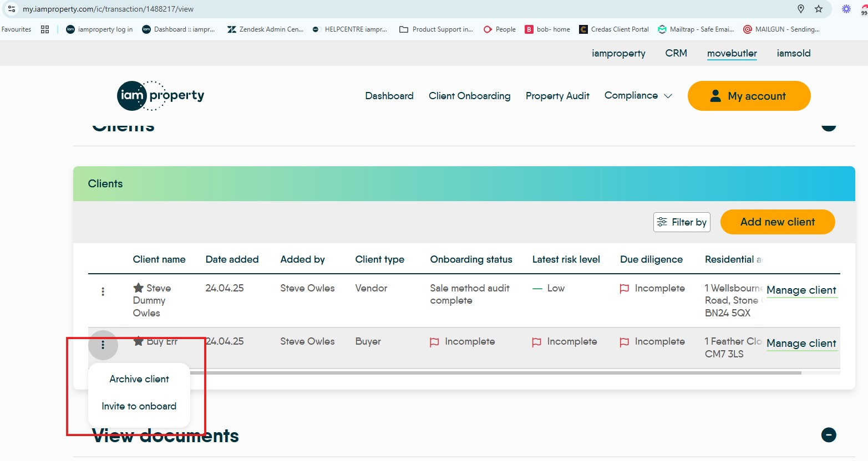Collapse the View documents section

coord(829,436)
